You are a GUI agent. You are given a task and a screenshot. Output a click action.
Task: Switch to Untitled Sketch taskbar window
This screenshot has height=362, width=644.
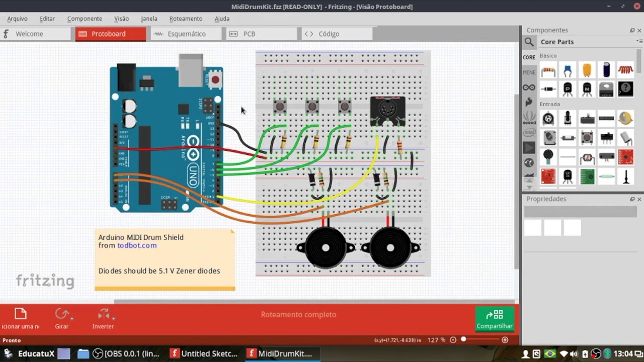pos(204,353)
